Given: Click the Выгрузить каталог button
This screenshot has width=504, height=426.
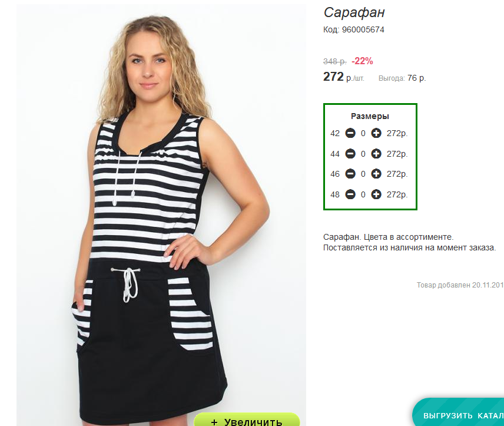Looking at the screenshot, I should 458,412.
